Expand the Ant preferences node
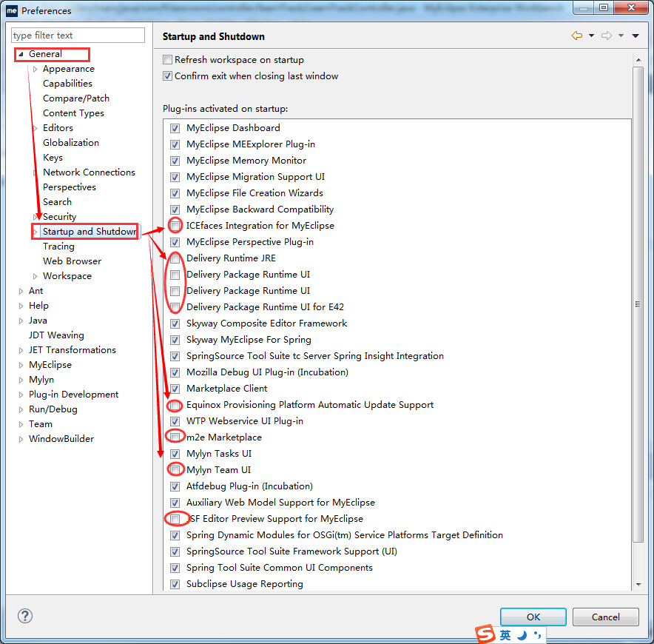 21,291
